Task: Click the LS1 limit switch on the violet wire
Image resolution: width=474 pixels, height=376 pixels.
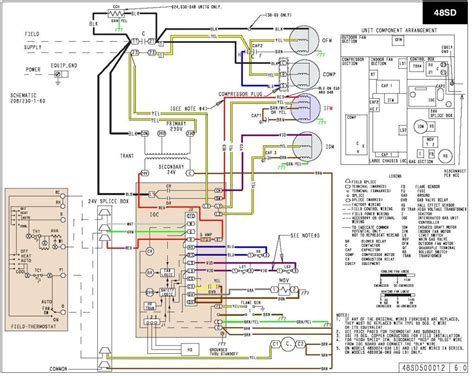Action: (243, 270)
